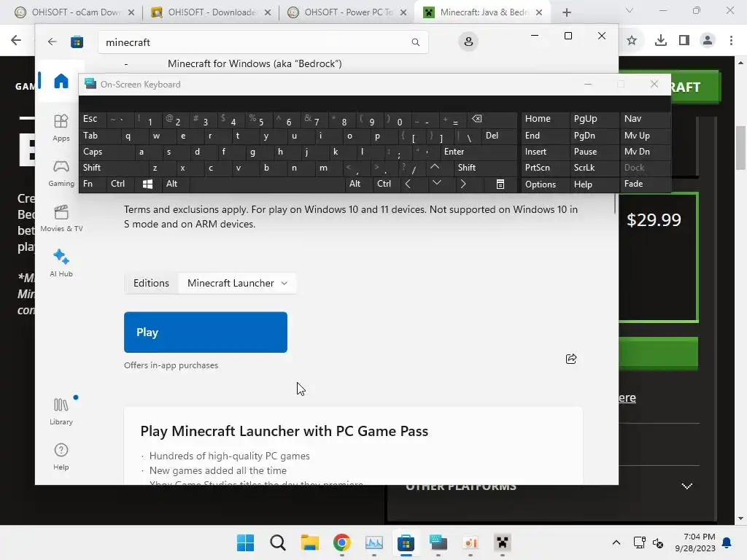Open Windows Start button on taskbar
Viewport: 747px width, 560px height.
tap(245, 542)
